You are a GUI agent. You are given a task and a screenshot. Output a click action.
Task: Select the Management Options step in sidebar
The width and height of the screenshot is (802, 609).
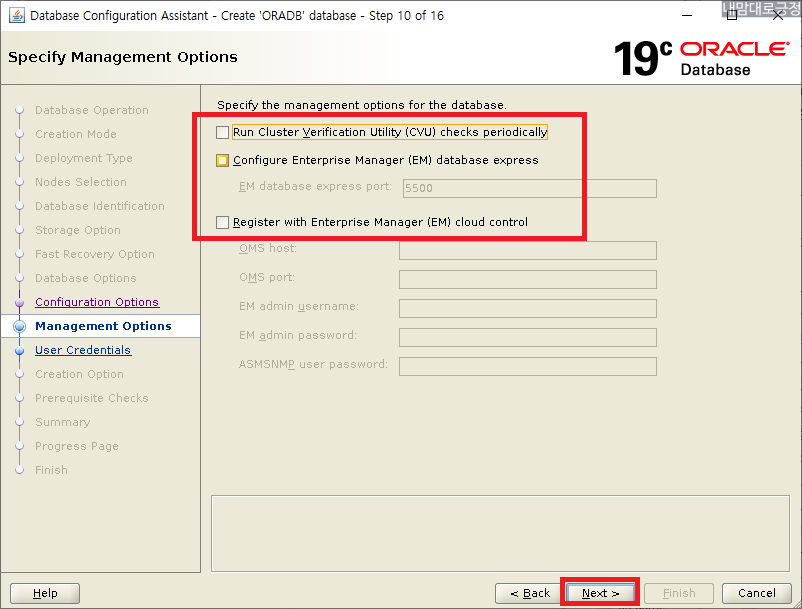pyautogui.click(x=103, y=326)
